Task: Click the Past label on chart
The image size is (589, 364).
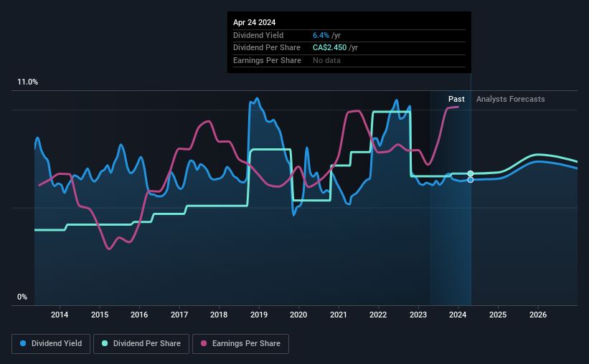Action: click(x=456, y=99)
